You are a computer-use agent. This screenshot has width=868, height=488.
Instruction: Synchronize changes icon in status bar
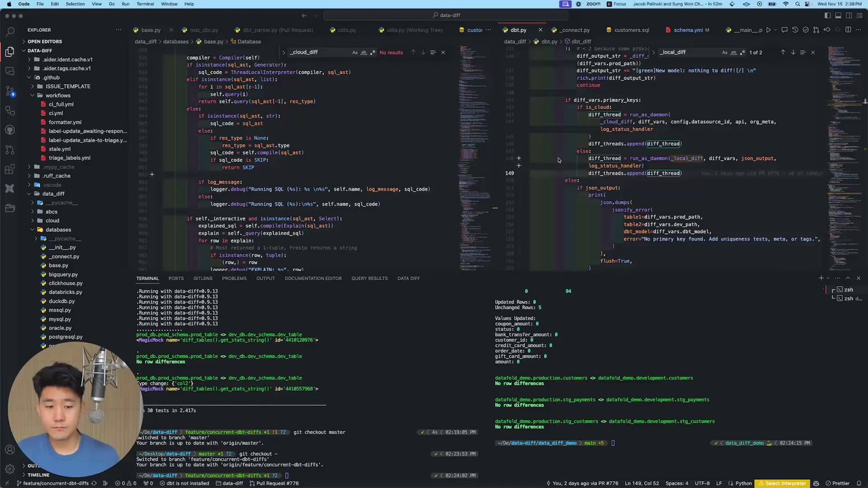click(x=94, y=483)
